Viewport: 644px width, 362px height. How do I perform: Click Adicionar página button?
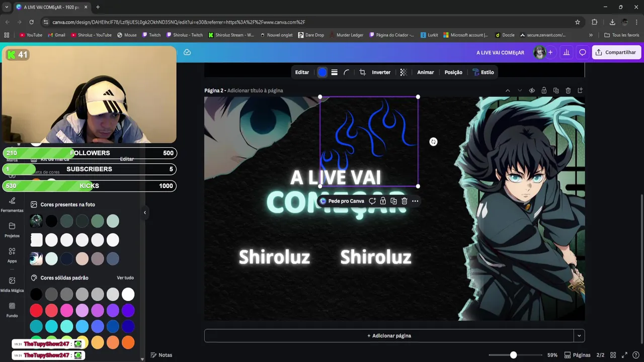(389, 336)
